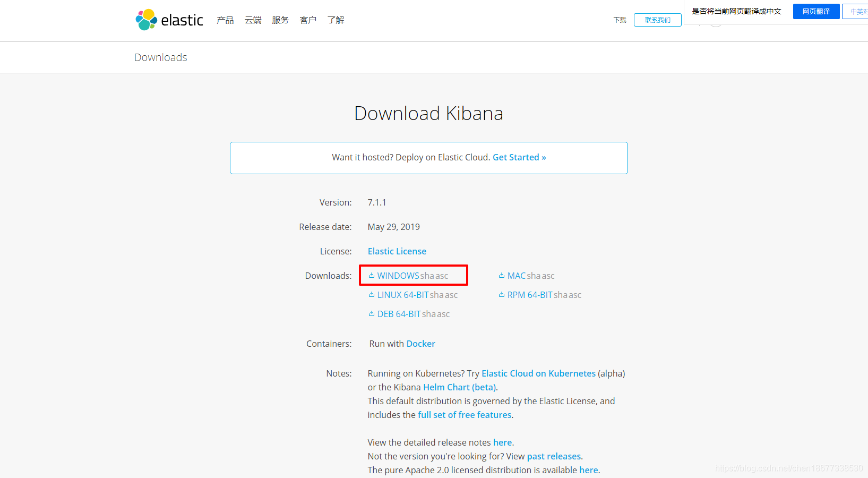Click the 下载 link in header
This screenshot has width=868, height=478.
click(x=620, y=20)
